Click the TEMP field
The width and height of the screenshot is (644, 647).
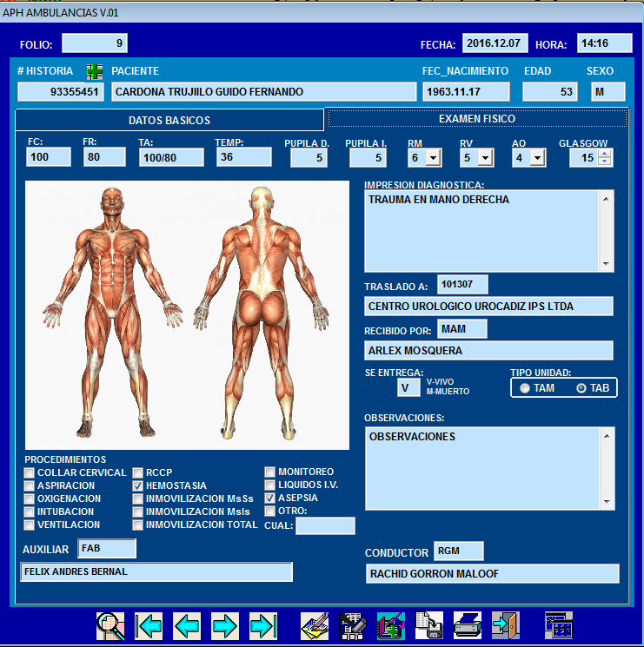244,157
